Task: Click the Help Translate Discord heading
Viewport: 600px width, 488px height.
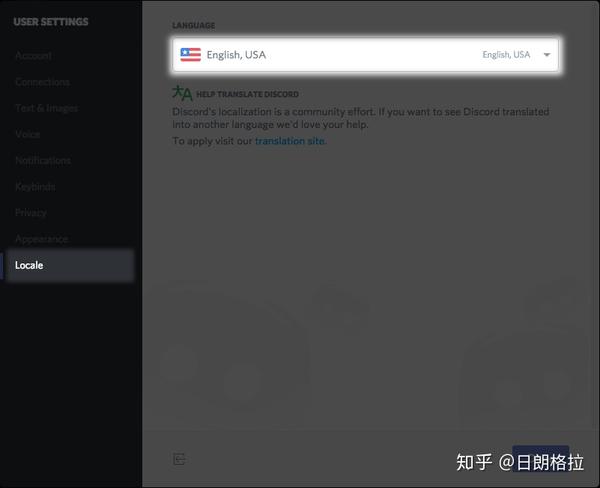Action: (x=247, y=94)
